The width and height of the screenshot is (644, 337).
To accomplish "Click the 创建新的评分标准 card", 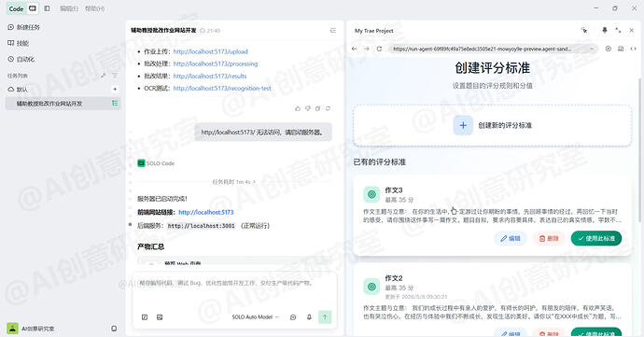I will 493,125.
